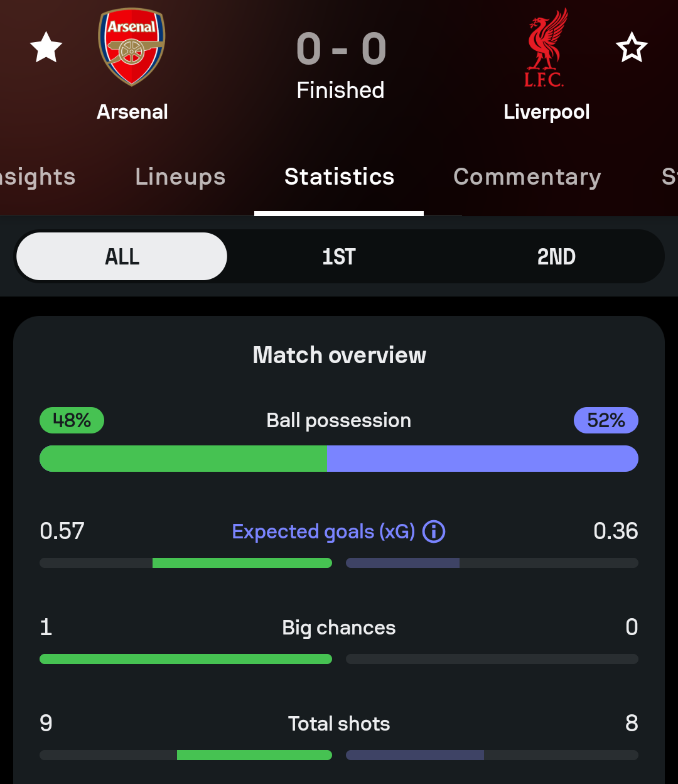
Task: Show 2ND half statistics
Action: [x=556, y=257]
